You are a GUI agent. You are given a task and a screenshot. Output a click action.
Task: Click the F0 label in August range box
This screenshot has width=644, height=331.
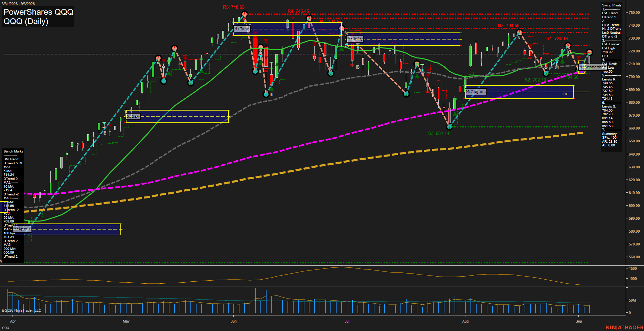coord(565,94)
